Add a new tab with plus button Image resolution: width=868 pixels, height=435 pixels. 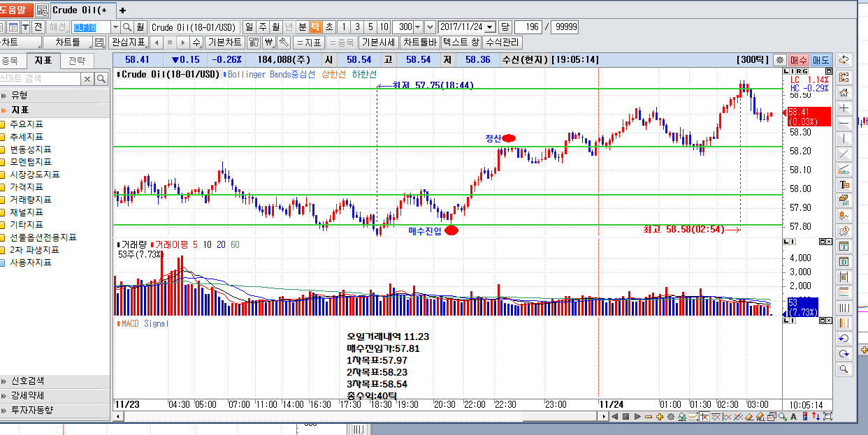click(x=123, y=10)
